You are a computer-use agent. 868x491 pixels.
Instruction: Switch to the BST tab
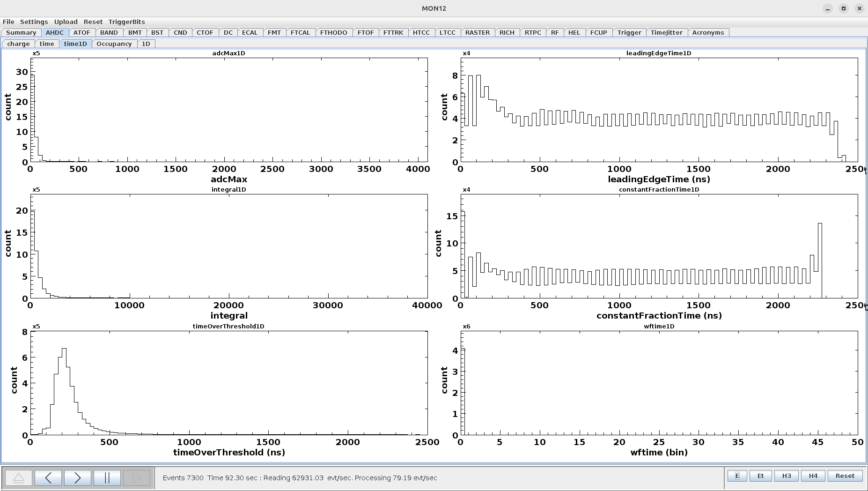pos(157,32)
